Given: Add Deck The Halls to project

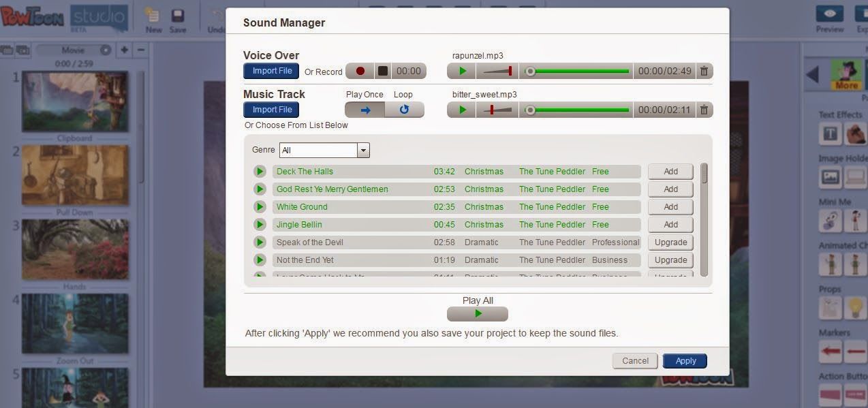Looking at the screenshot, I should click(x=670, y=172).
